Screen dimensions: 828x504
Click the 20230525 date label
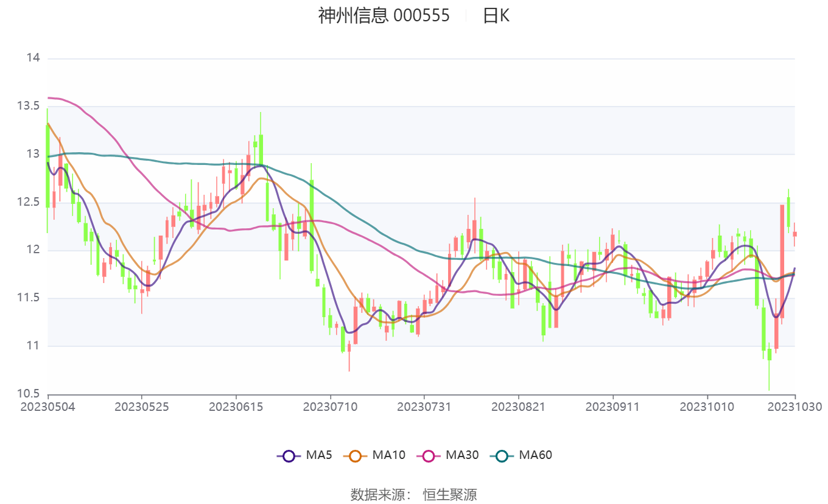(x=142, y=407)
